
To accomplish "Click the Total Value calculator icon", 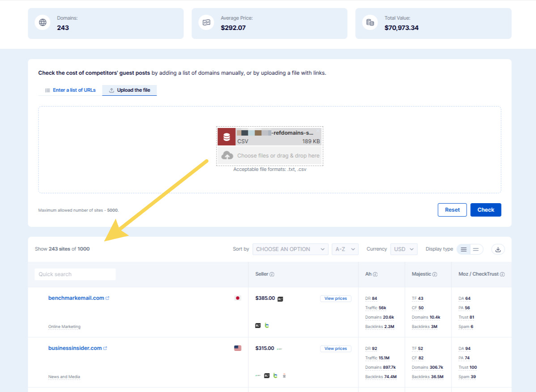I will coord(370,21).
